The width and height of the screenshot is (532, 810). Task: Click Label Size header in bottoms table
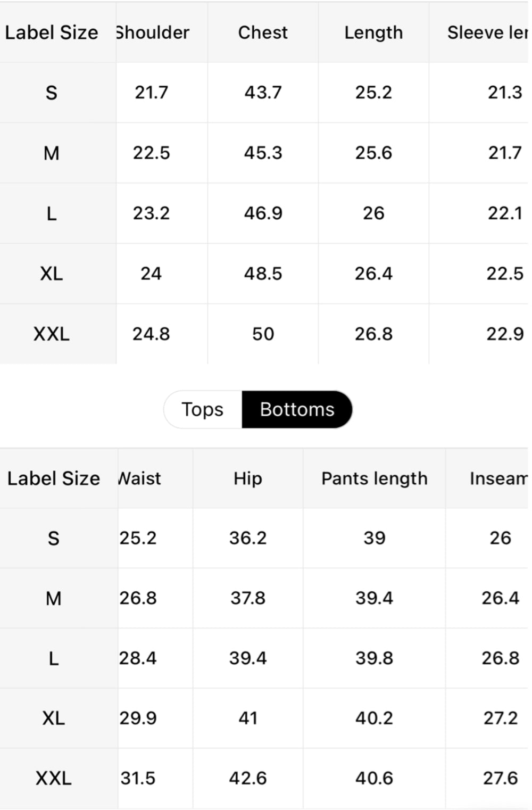(54, 478)
